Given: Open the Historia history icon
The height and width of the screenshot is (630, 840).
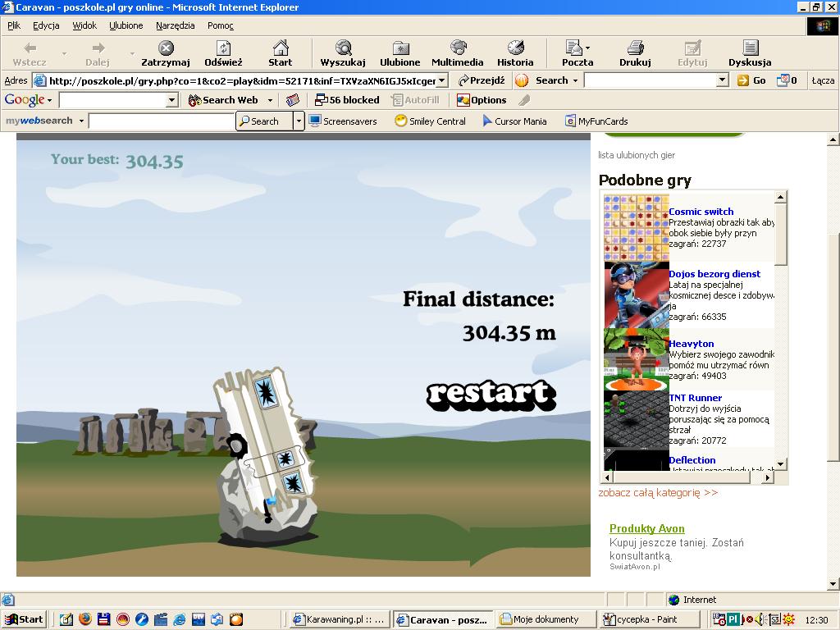Looking at the screenshot, I should pos(515,48).
